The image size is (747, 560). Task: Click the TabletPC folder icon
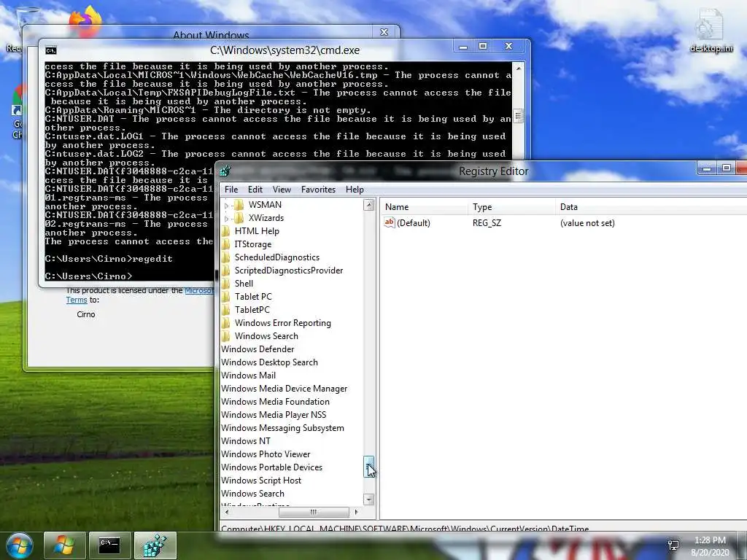(x=225, y=309)
